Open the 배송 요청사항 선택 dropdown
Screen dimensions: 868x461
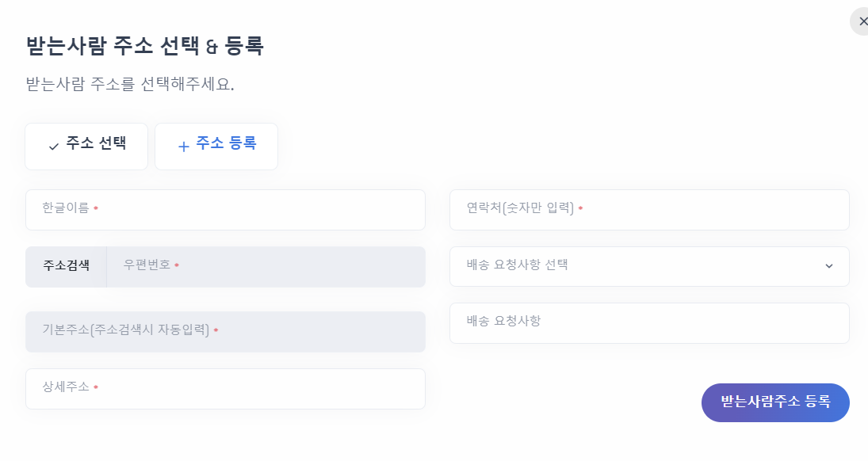click(x=634, y=266)
